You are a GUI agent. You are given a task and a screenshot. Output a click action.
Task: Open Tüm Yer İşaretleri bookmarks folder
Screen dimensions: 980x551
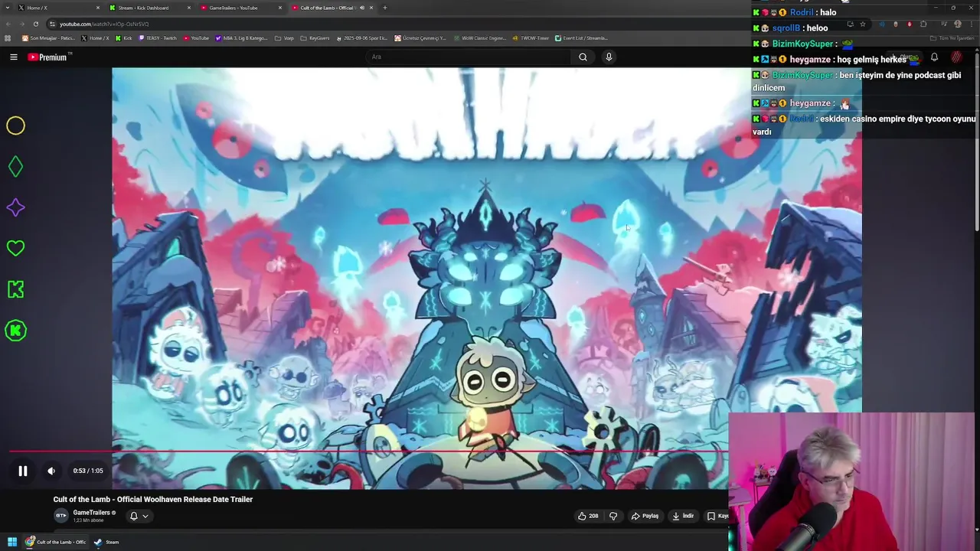[x=952, y=38]
